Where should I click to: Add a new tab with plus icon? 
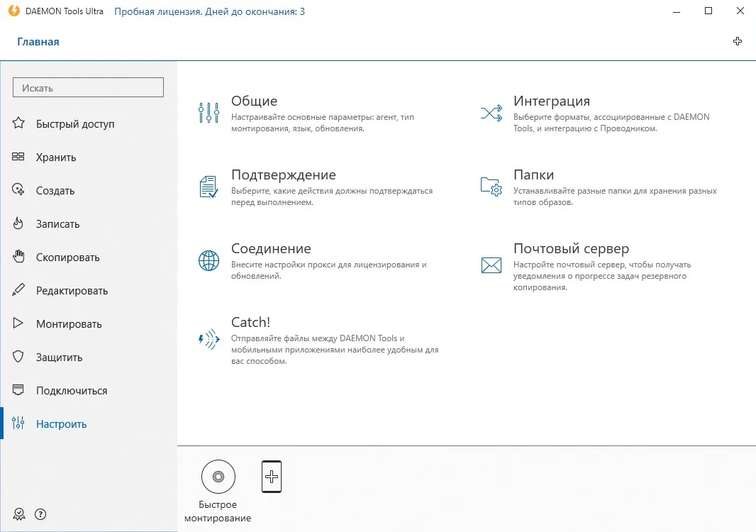click(x=737, y=41)
